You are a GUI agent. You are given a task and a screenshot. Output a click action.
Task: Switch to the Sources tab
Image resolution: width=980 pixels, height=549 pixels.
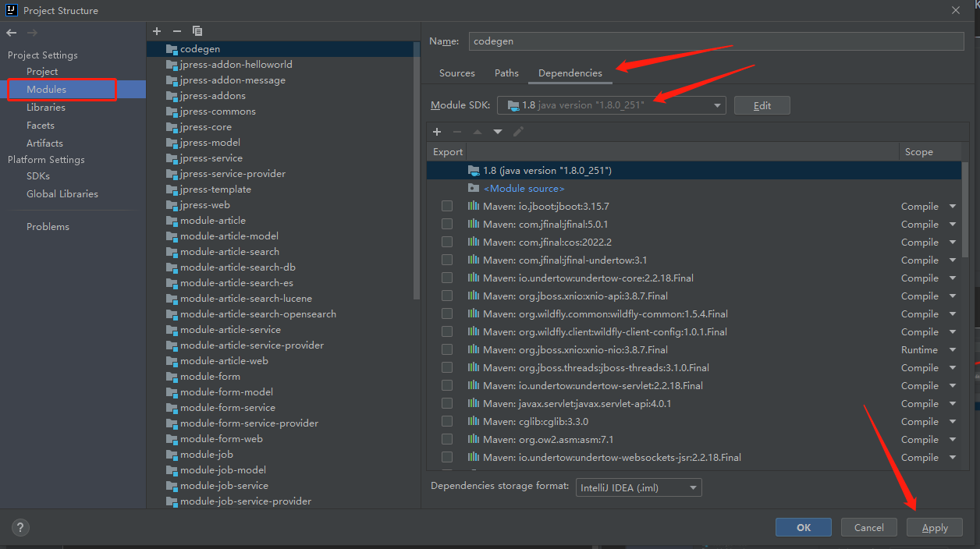(457, 73)
